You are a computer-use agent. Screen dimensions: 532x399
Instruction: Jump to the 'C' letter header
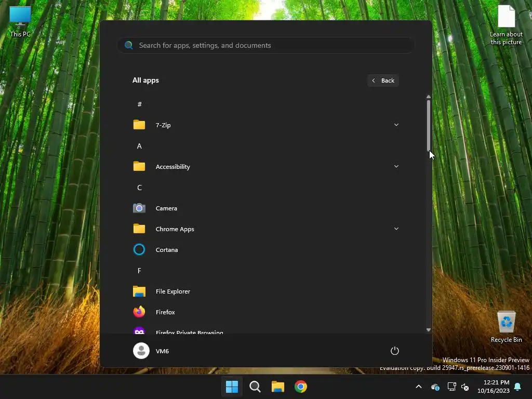pos(139,187)
